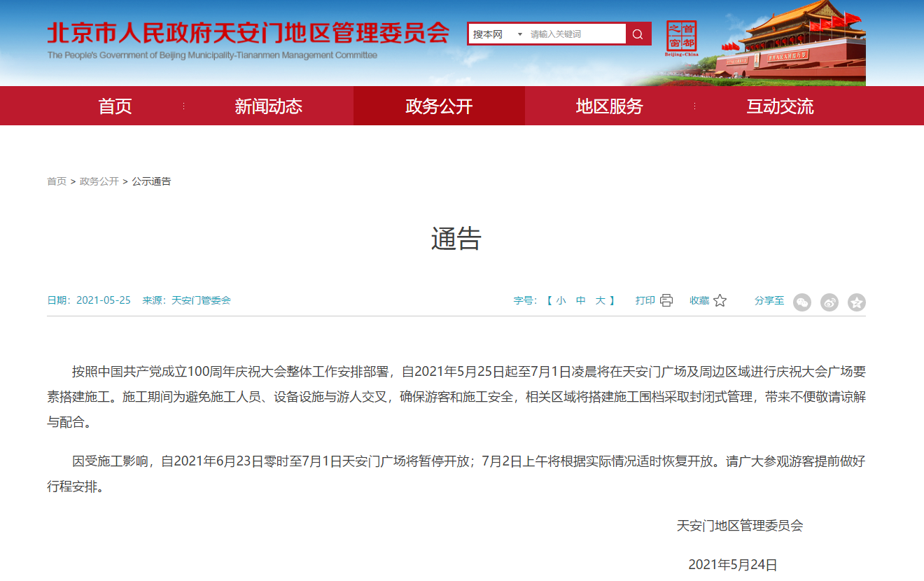Viewport: 924px width, 581px height.
Task: Click the magnifier search button
Action: coord(638,34)
